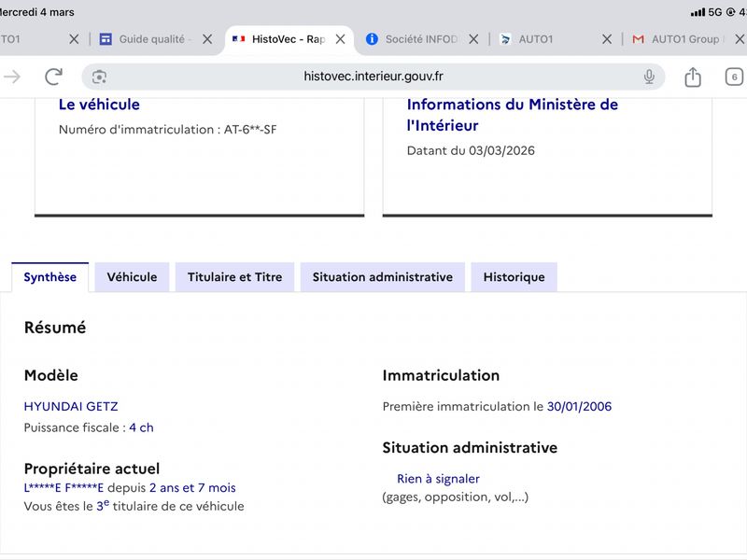Close the Société INFOD tab
Image resolution: width=747 pixels, height=560 pixels.
[473, 39]
